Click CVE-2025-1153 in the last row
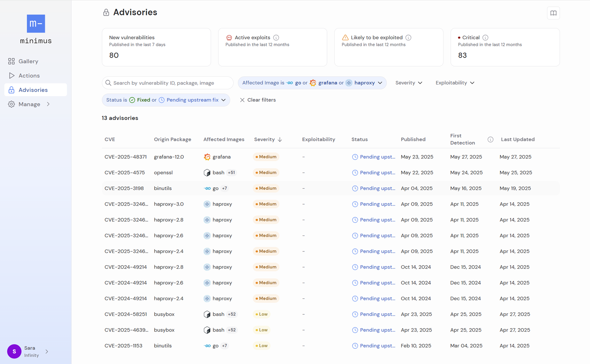Screen dimensions: 590x364 tap(123, 346)
